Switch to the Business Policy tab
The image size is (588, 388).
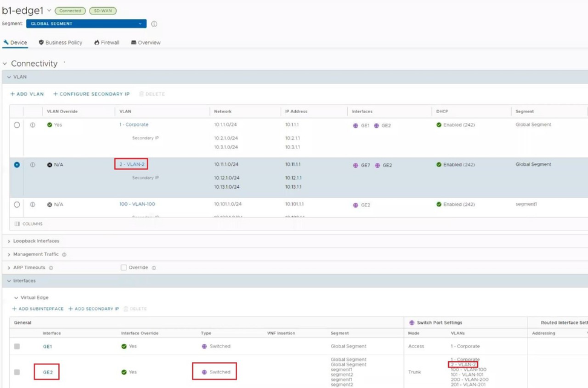(60, 43)
